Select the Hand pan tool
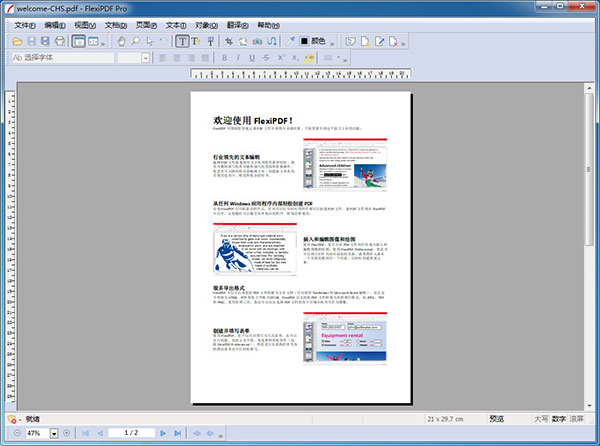The image size is (600, 446). click(x=122, y=41)
